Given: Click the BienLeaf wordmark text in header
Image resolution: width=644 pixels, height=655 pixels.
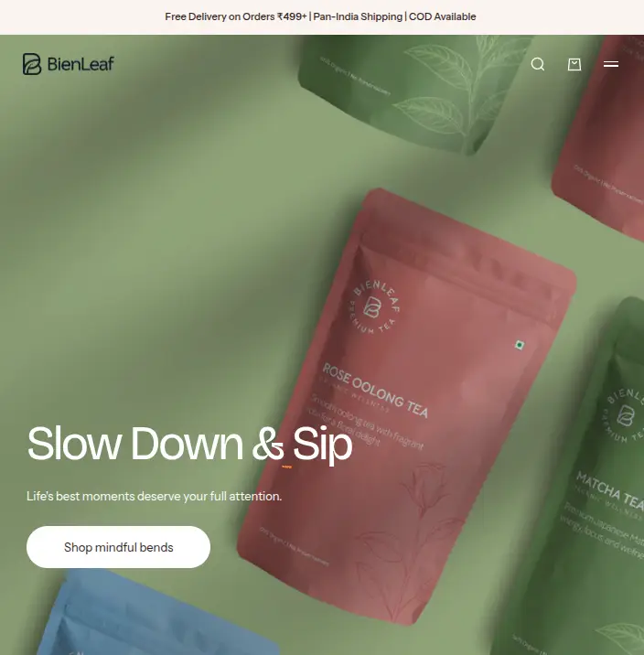Looking at the screenshot, I should [x=80, y=64].
